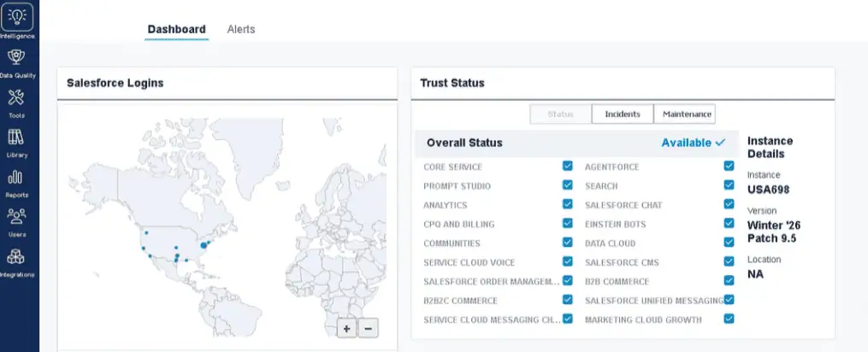Click the Trust Status panel title
The height and width of the screenshot is (352, 868).
click(x=452, y=83)
